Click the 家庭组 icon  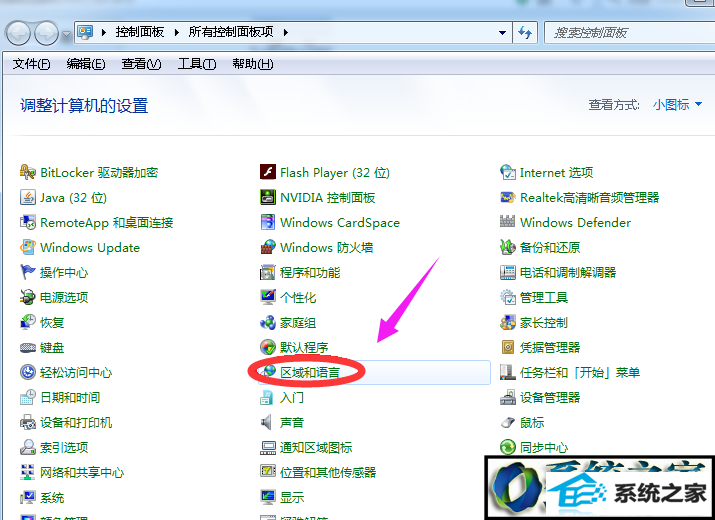point(268,322)
